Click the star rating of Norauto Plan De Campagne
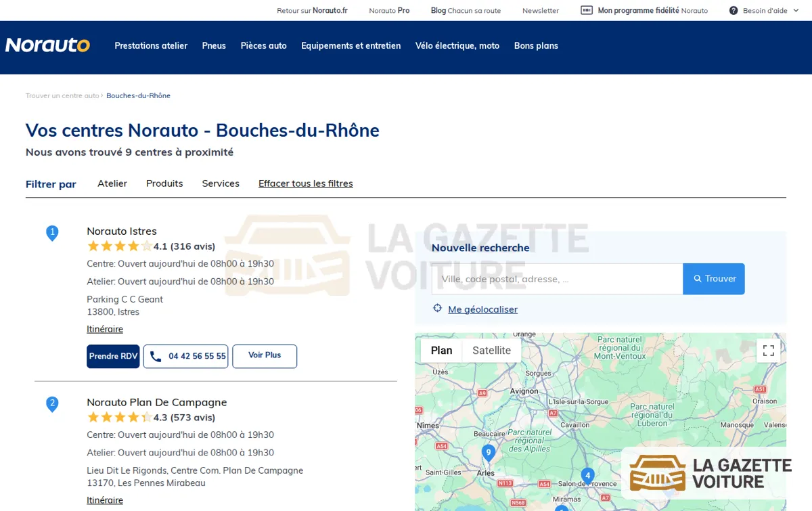Screen dimensions: 812x511 (x=119, y=418)
